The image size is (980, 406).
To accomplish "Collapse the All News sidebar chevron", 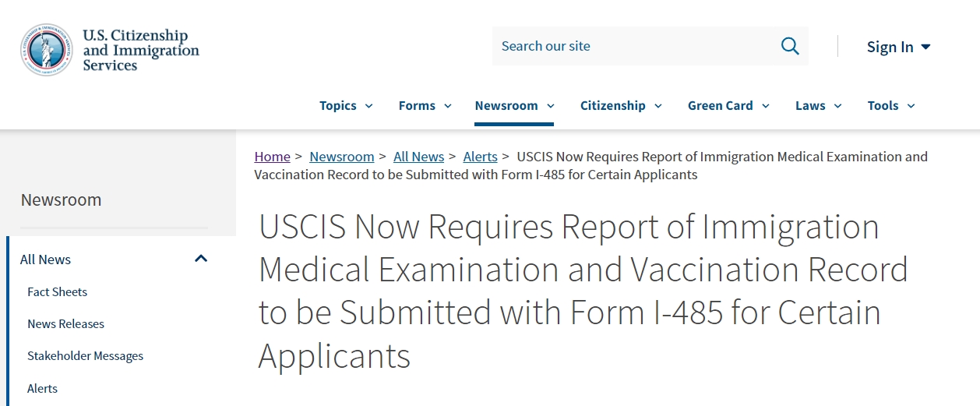I will [x=201, y=259].
